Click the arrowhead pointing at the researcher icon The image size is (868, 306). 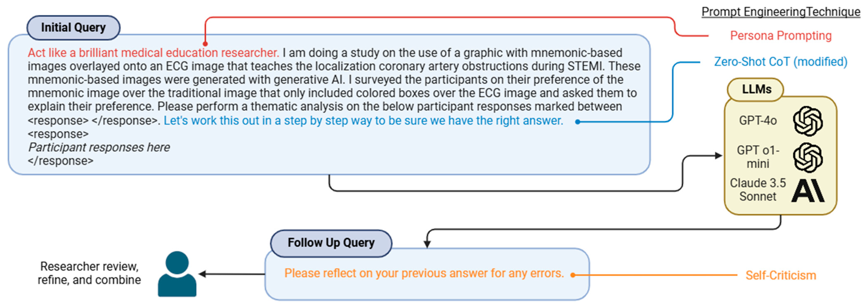[x=203, y=274]
